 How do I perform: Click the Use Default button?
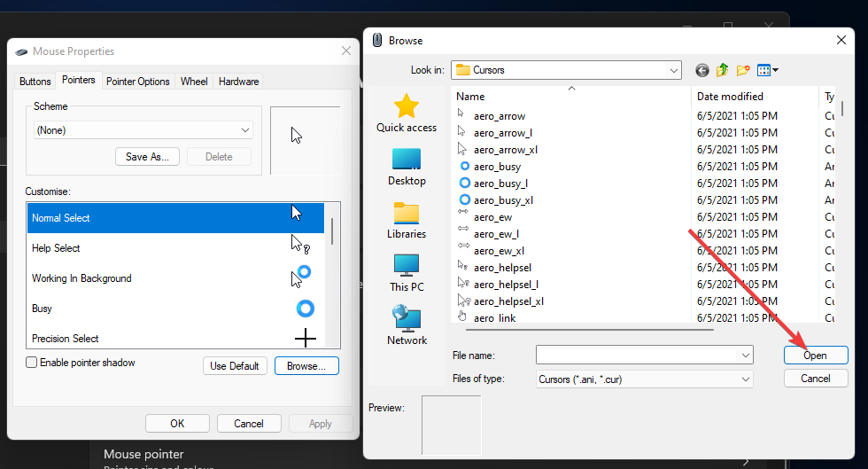point(235,366)
